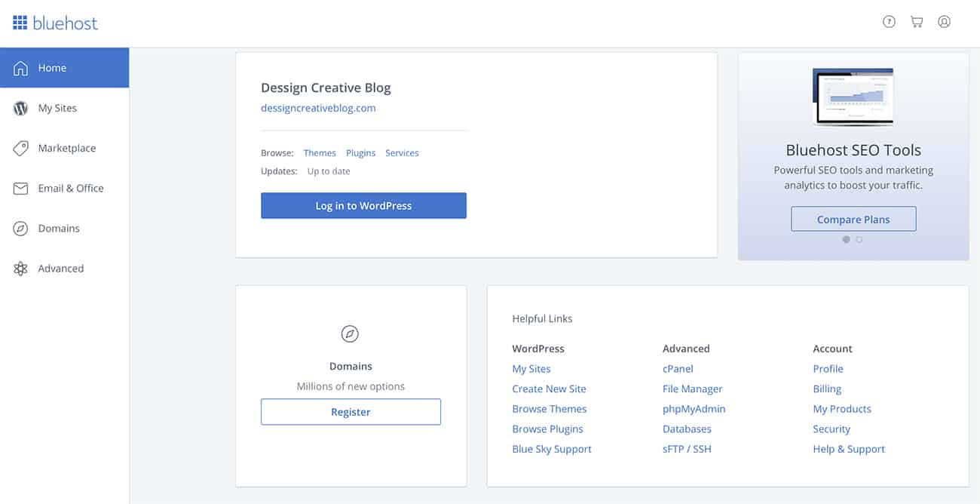Open the Profile account link
This screenshot has height=504, width=980.
click(x=828, y=369)
